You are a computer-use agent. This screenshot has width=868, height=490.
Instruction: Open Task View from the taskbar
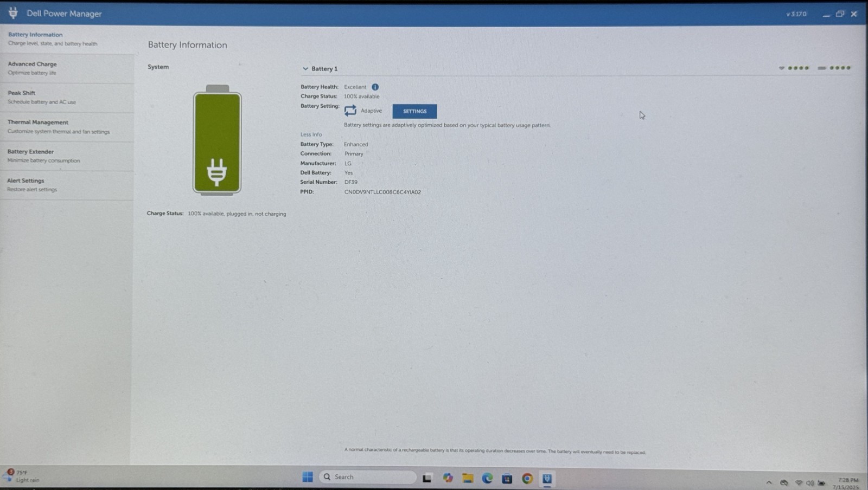pos(427,478)
